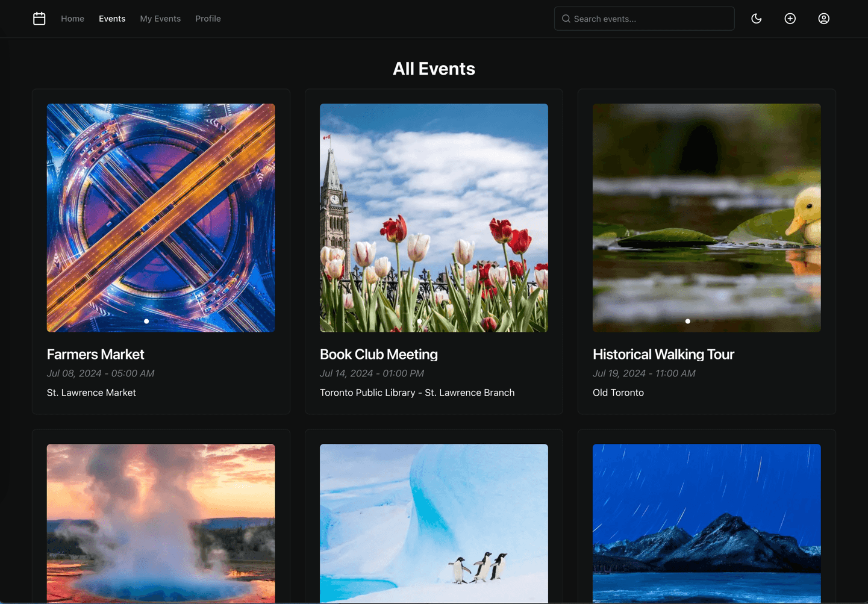Click Jul 19, 2024 - 11:00 AM date
The width and height of the screenshot is (868, 604).
pyautogui.click(x=644, y=373)
